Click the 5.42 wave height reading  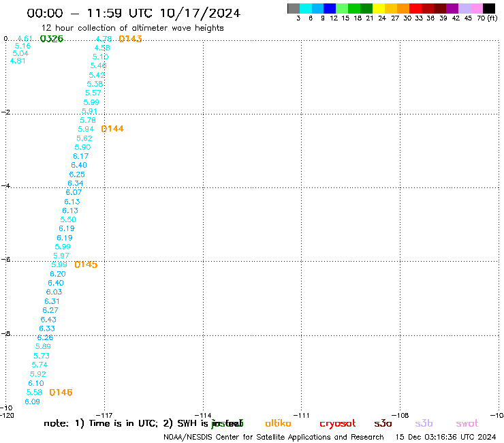point(97,75)
